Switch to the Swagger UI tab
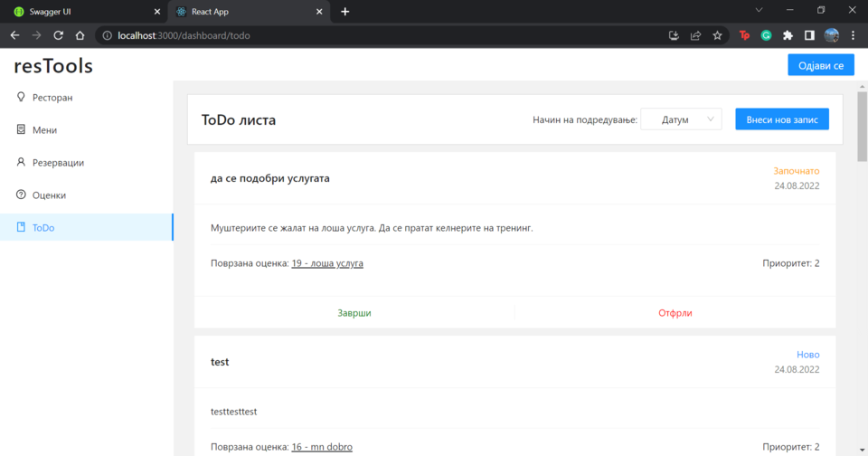 tap(83, 11)
